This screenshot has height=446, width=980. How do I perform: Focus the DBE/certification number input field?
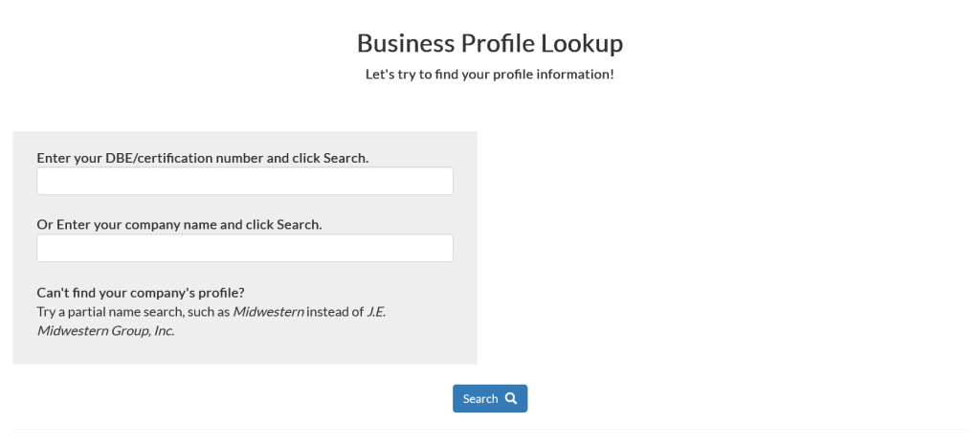click(x=244, y=181)
